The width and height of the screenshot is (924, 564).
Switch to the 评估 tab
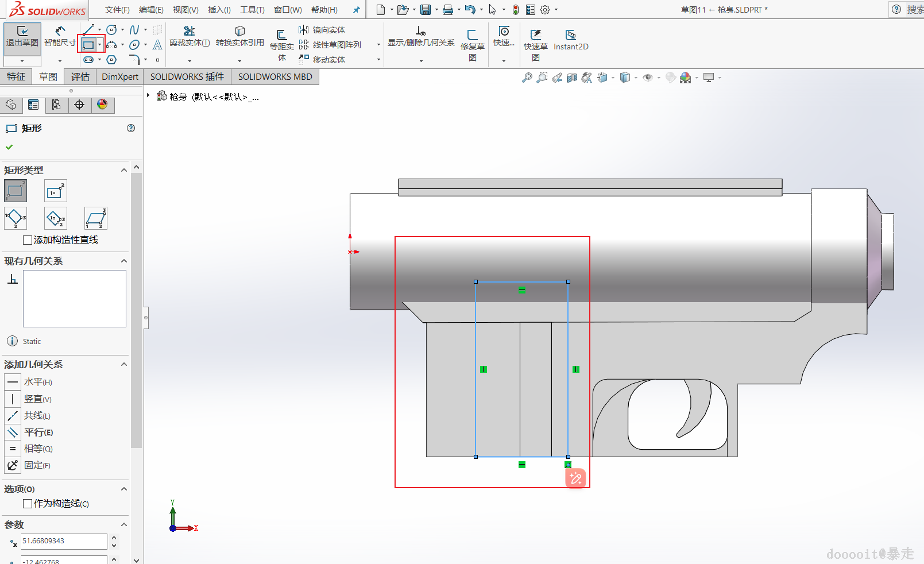(80, 77)
